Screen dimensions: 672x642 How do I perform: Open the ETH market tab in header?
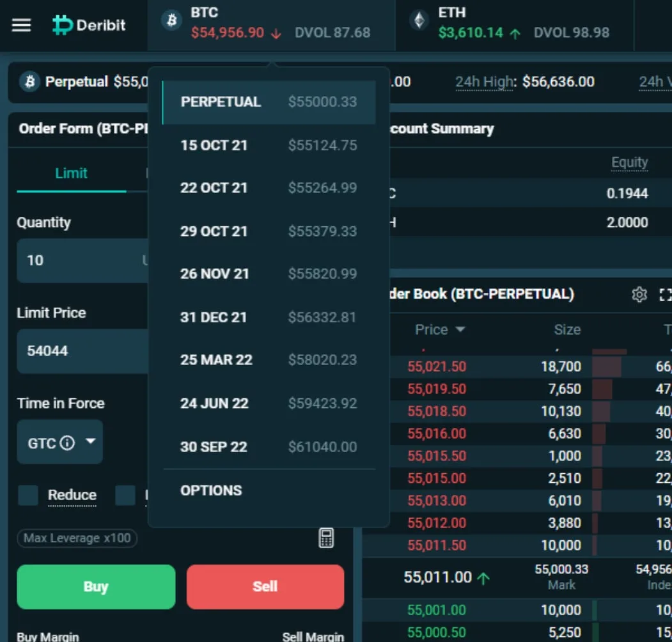point(514,26)
